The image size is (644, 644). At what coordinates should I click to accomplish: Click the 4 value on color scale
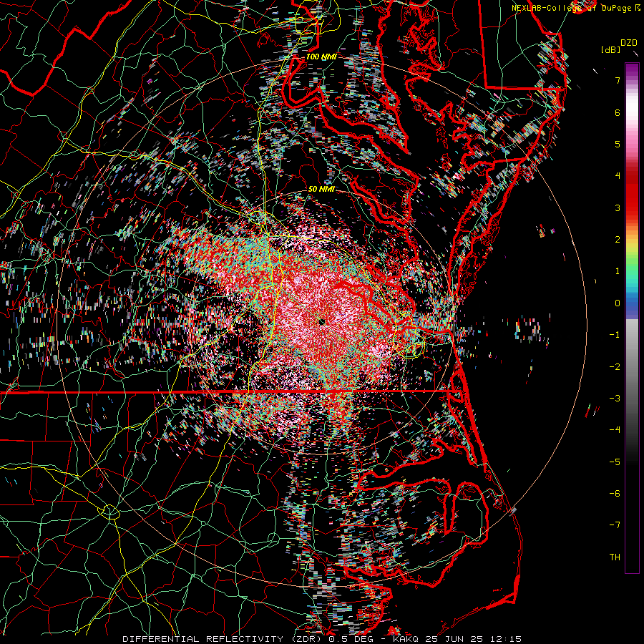click(618, 176)
